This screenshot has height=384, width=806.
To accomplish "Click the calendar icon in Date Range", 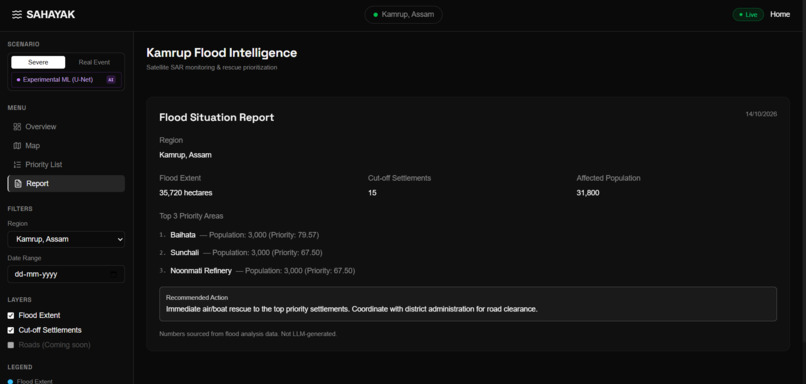I will (114, 275).
